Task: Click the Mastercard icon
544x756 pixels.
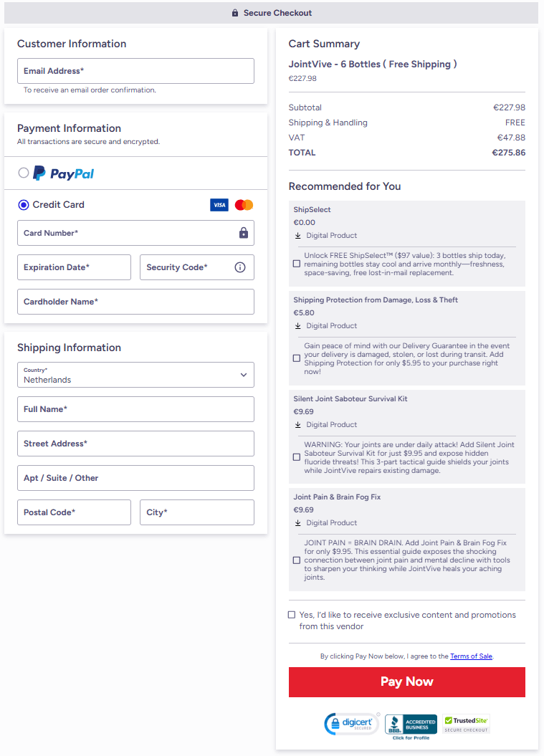Action: point(243,204)
